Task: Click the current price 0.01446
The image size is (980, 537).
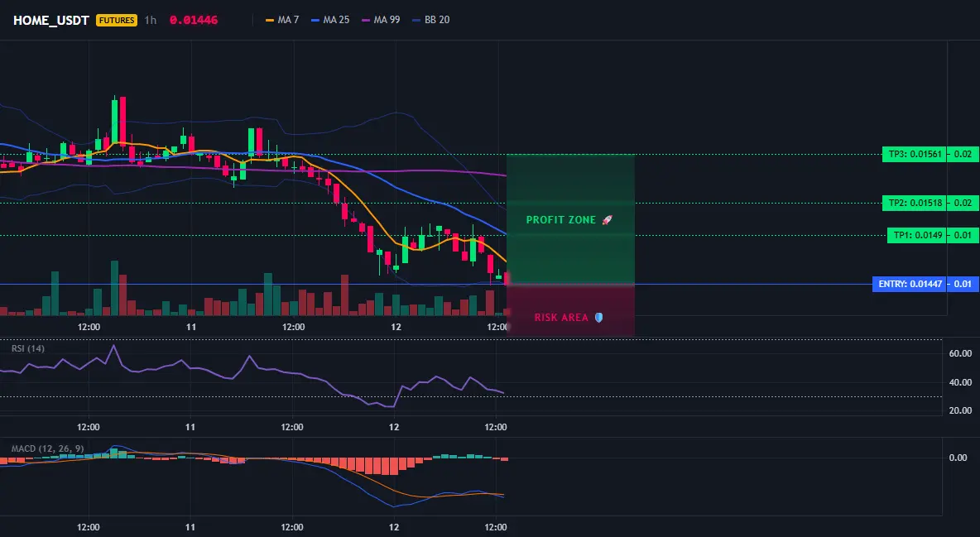Action: [x=194, y=20]
